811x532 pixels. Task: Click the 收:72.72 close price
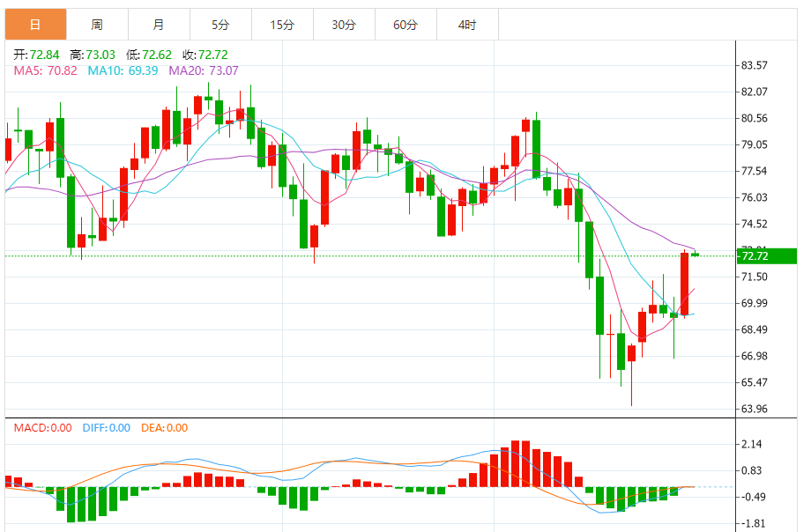(205, 55)
